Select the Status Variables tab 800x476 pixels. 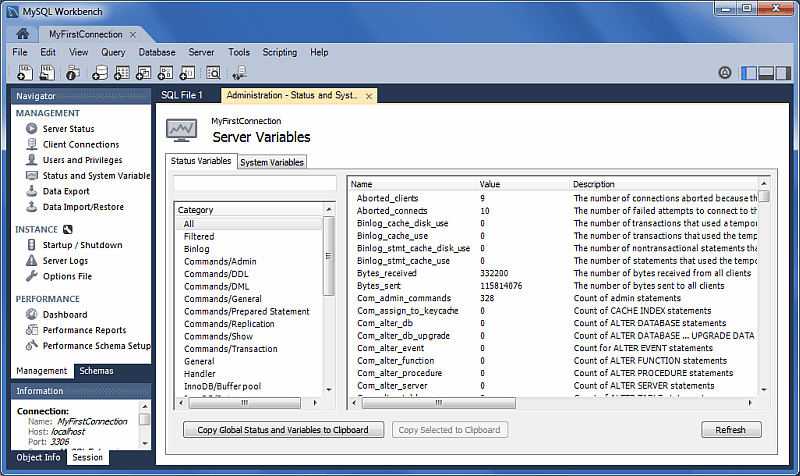tap(201, 161)
